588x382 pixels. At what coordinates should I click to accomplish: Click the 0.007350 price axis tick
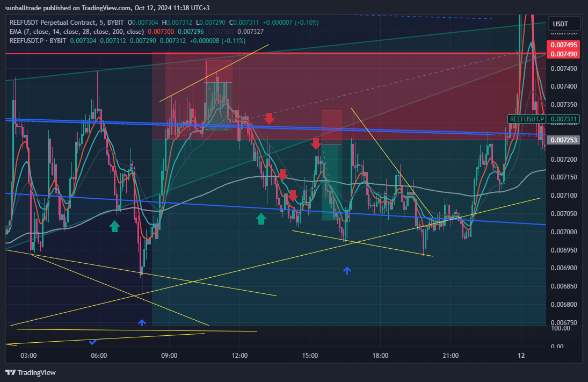click(564, 104)
